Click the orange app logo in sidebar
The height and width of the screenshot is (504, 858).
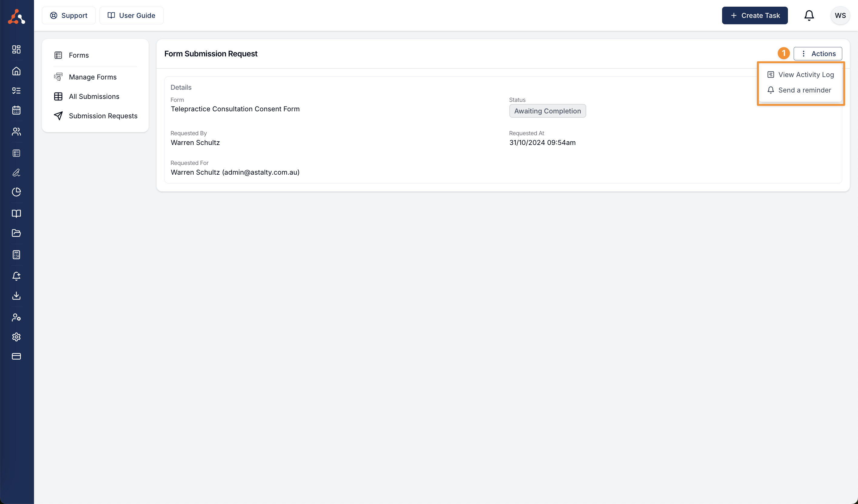[16, 16]
